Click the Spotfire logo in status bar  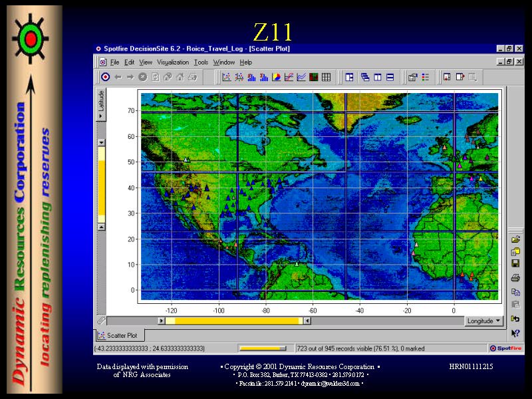(506, 348)
